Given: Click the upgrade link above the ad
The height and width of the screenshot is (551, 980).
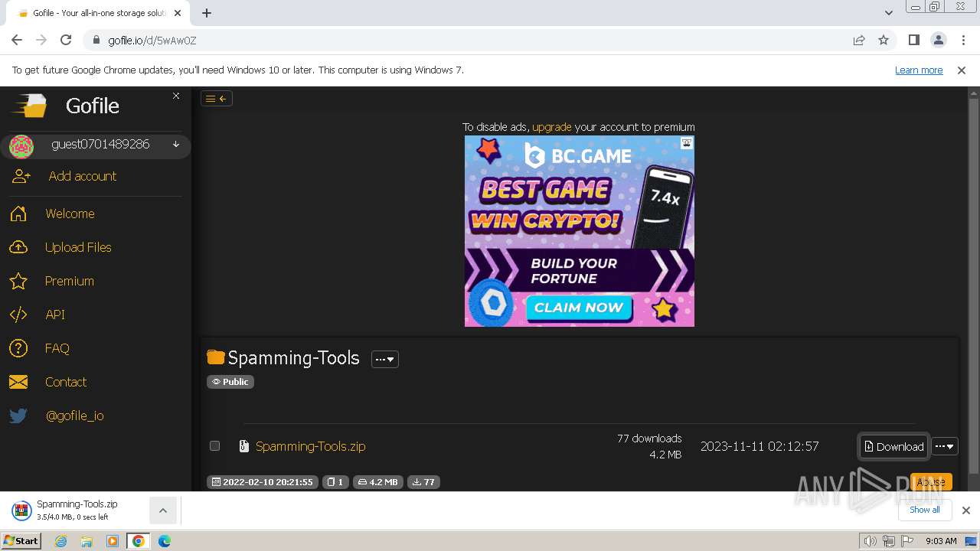Looking at the screenshot, I should pos(552,127).
